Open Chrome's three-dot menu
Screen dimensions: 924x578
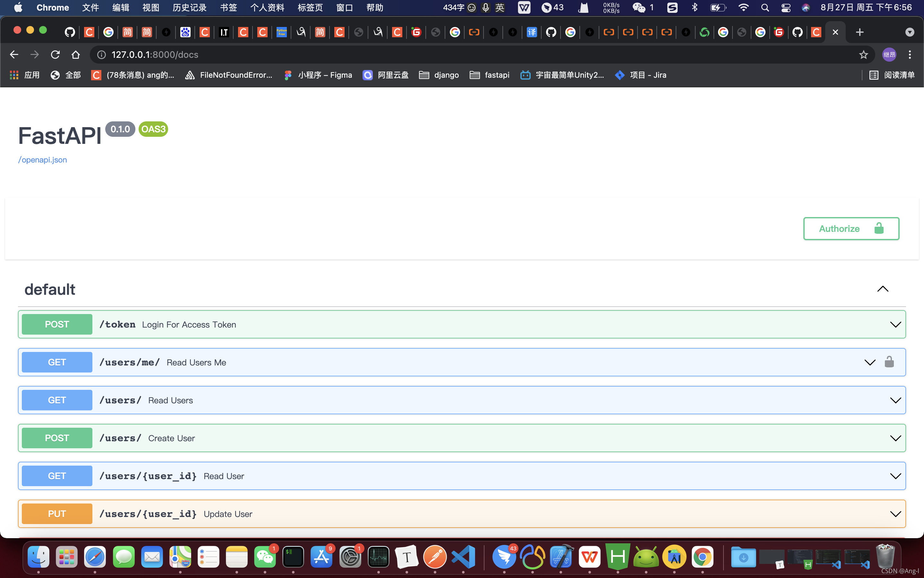tap(910, 55)
